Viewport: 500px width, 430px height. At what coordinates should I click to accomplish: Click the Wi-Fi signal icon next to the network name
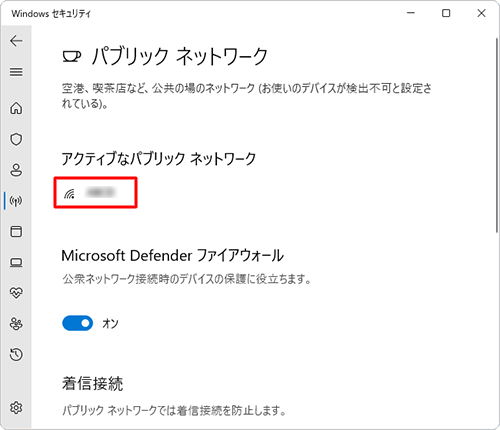[x=69, y=193]
